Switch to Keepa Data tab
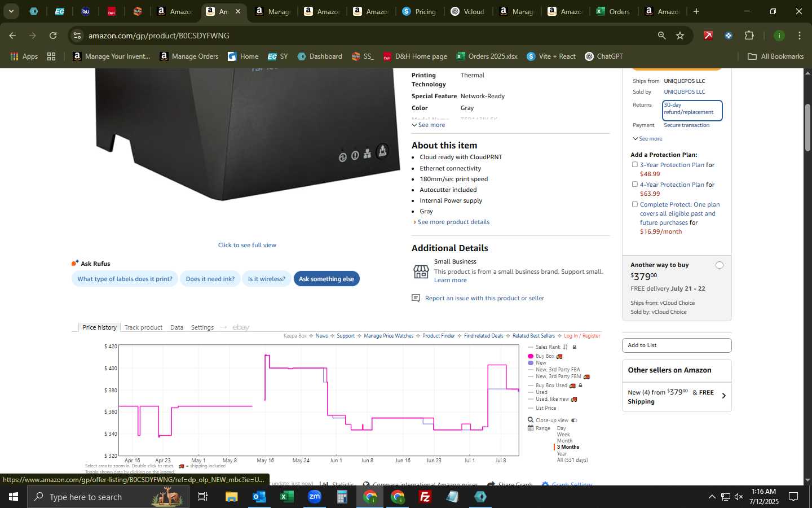The image size is (812, 508). point(176,327)
